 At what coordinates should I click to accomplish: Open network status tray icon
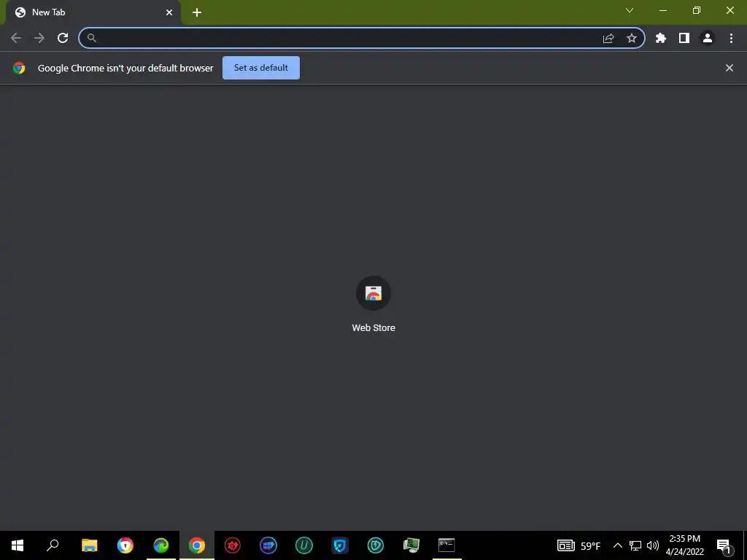pos(635,545)
